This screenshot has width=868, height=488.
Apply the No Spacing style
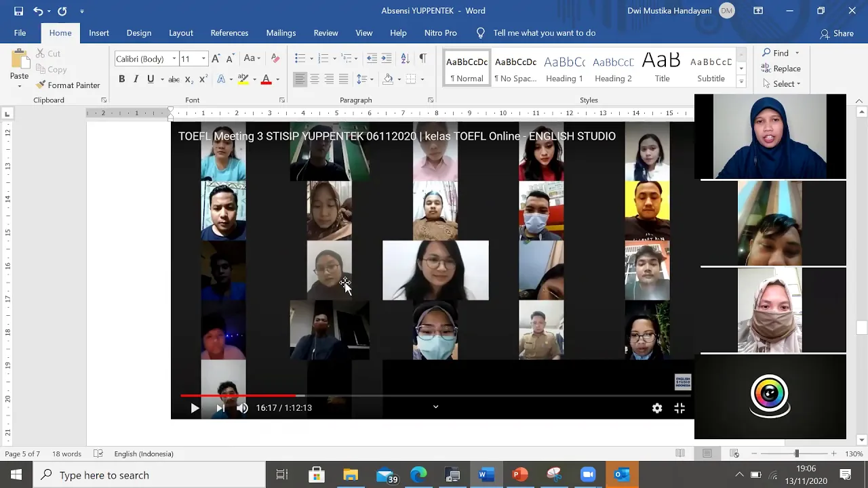(515, 68)
